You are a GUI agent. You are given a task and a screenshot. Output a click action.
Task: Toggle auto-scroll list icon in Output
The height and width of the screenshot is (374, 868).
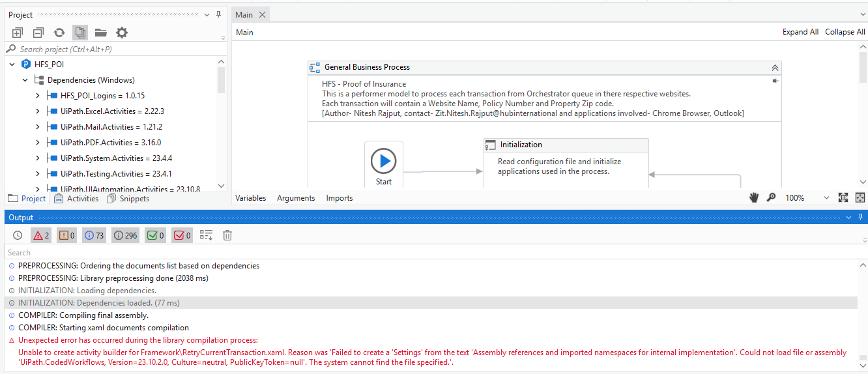click(206, 235)
